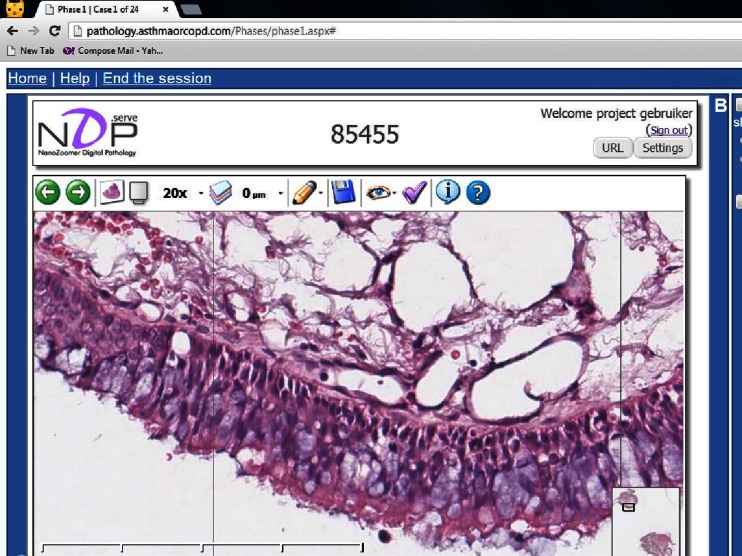Image resolution: width=742 pixels, height=556 pixels.
Task: Click the purple checkmark icon
Action: click(414, 192)
